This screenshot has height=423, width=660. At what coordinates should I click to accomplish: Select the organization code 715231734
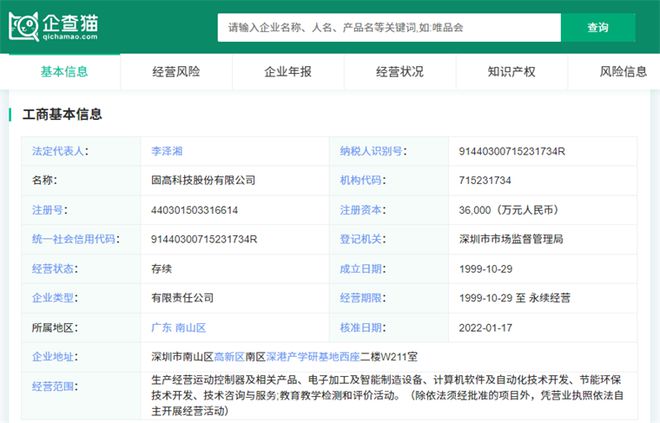485,181
